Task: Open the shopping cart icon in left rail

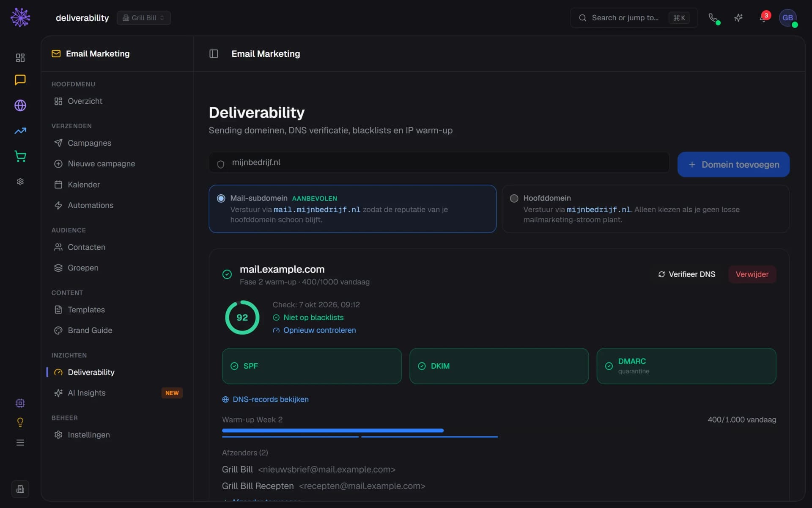Action: (20, 156)
